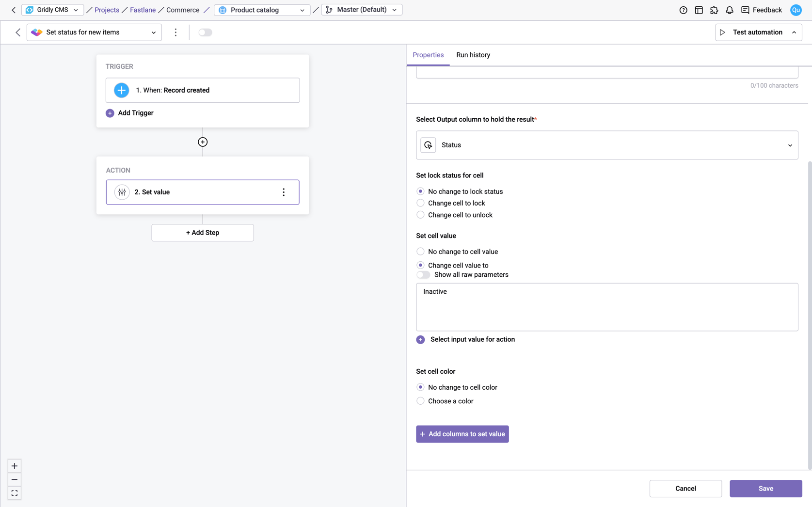Image resolution: width=812 pixels, height=507 pixels.
Task: Click the blue plus Record created trigger icon
Action: click(x=121, y=90)
